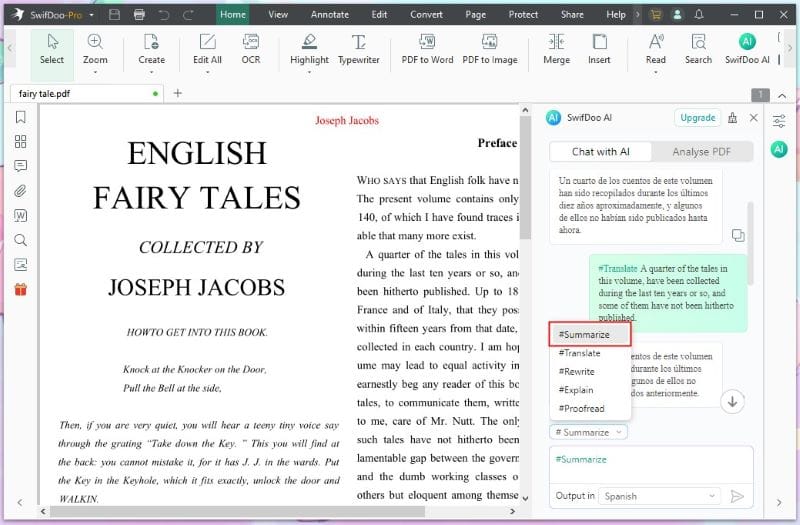This screenshot has width=800, height=525.
Task: Send the AI prompt
Action: (x=737, y=496)
